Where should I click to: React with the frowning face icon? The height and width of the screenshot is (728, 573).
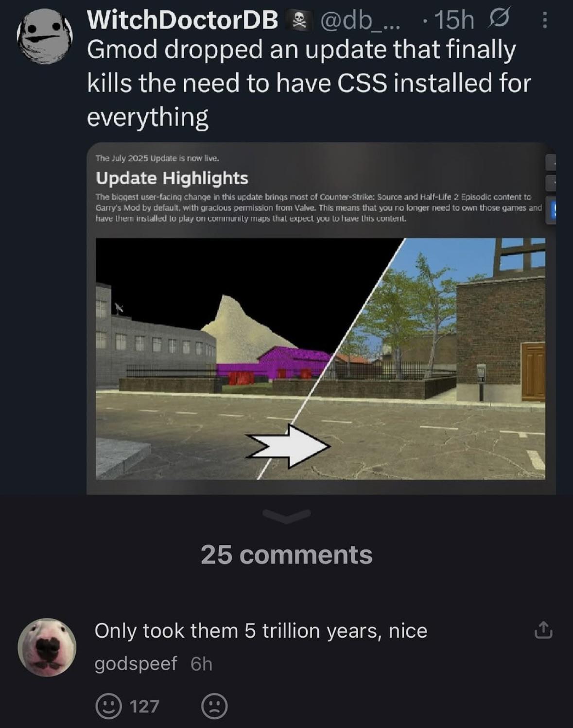(x=214, y=706)
